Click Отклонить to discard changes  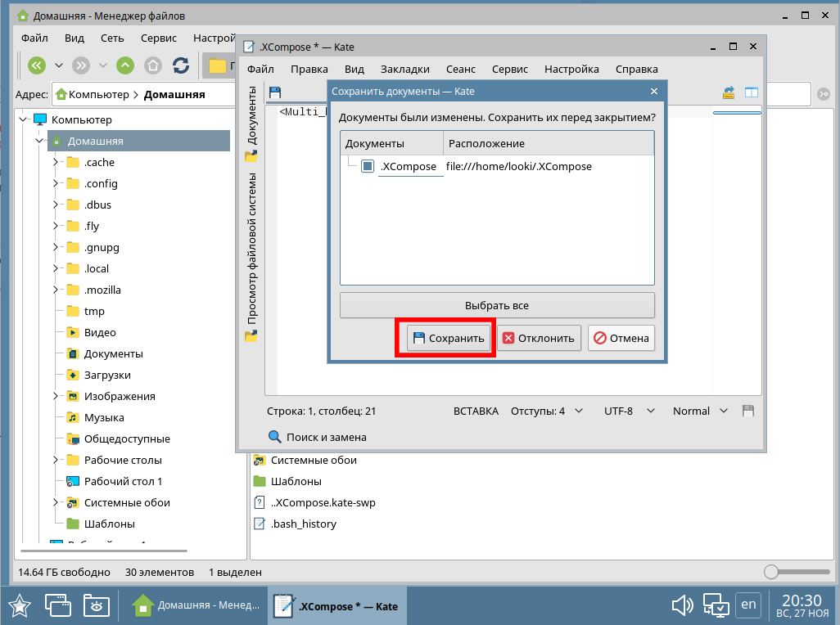[539, 338]
